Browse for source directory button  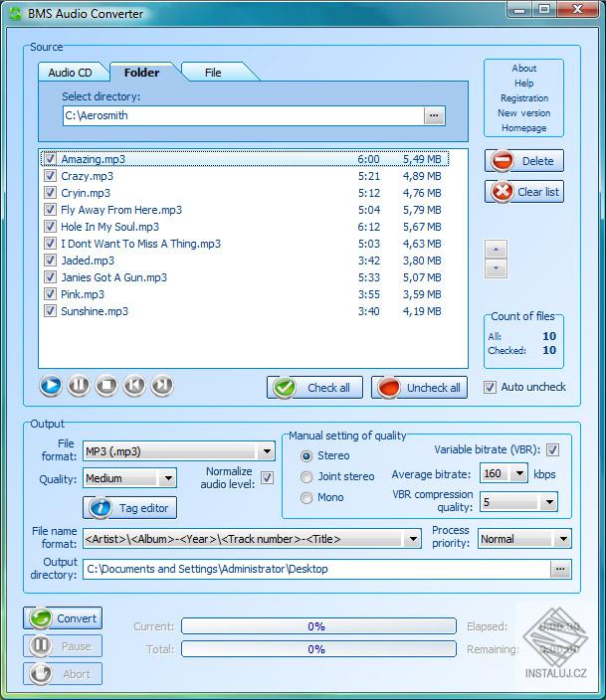(434, 115)
